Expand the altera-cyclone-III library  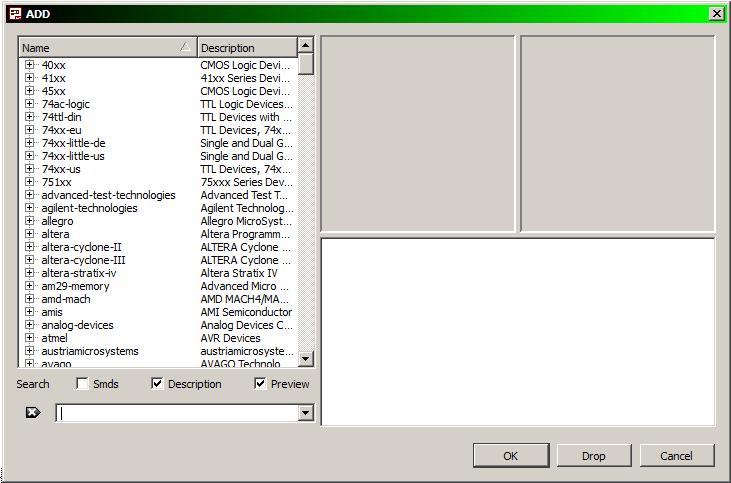click(29, 260)
